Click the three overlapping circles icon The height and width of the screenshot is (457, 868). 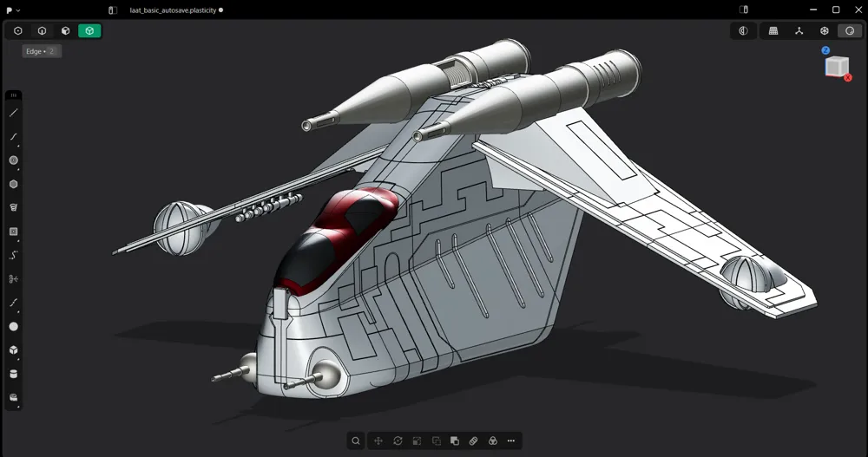click(492, 441)
